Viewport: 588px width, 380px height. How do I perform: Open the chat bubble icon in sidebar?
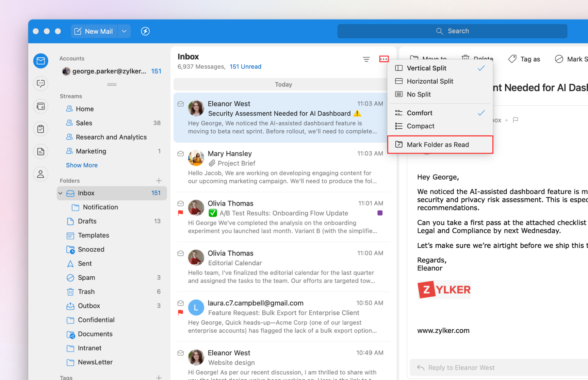[41, 83]
